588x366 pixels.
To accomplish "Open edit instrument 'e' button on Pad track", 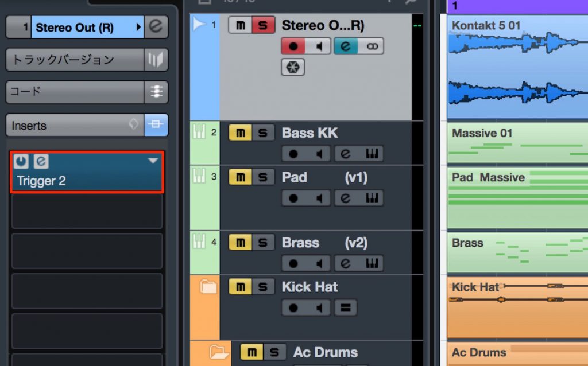I will pyautogui.click(x=345, y=198).
